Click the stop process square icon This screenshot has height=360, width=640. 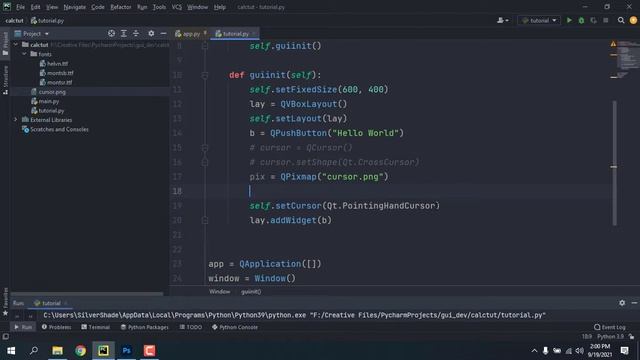pos(606,20)
